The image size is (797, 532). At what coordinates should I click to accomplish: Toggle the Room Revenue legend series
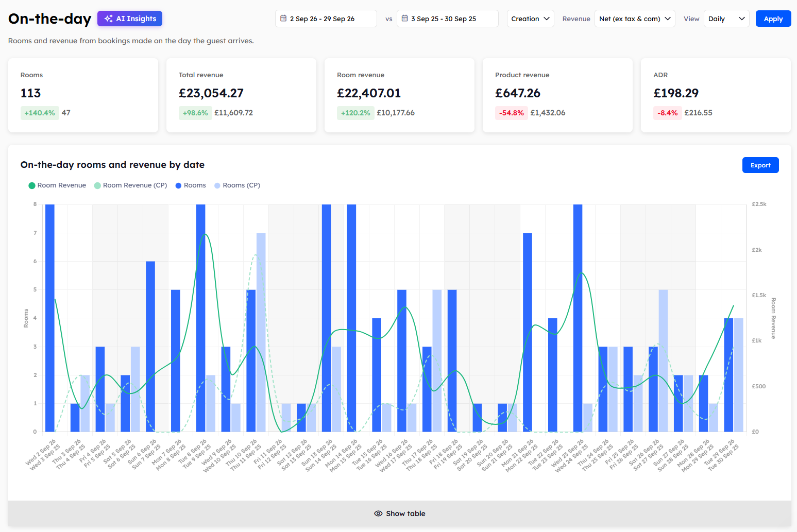click(57, 185)
